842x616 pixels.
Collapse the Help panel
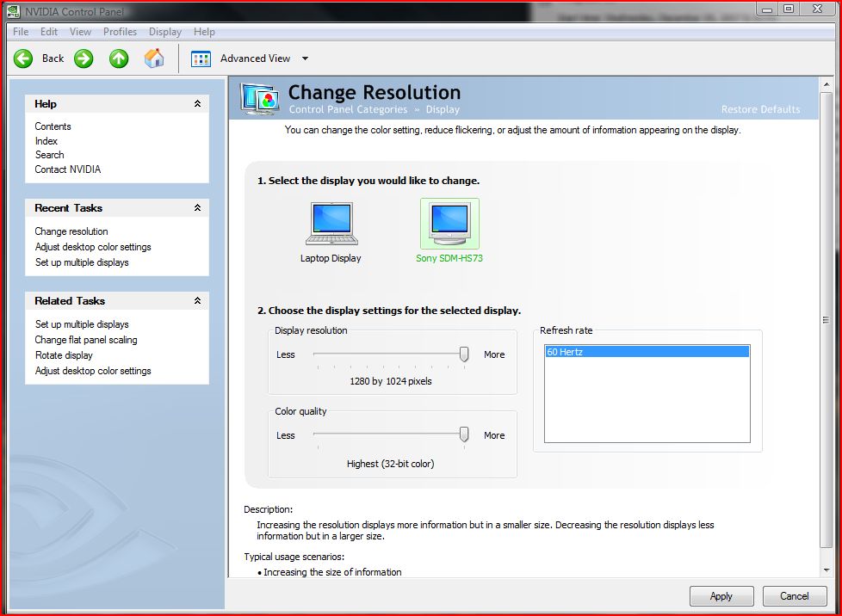tap(198, 103)
